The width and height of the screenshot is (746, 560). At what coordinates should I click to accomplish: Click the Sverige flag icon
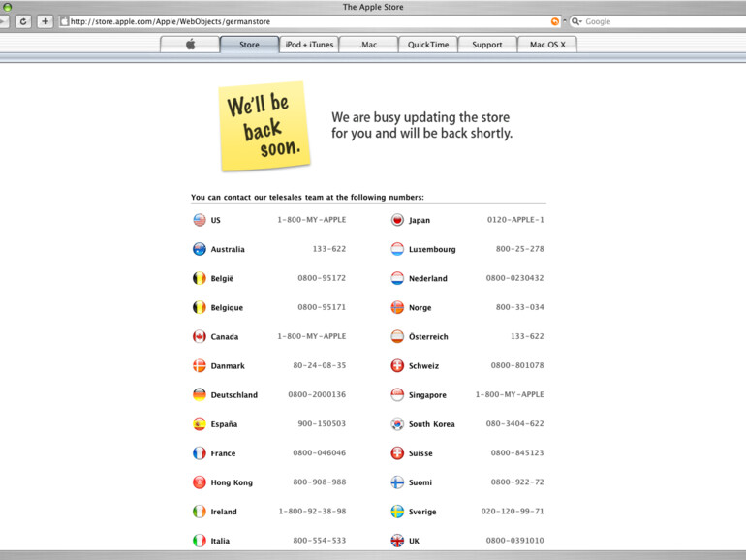point(397,512)
